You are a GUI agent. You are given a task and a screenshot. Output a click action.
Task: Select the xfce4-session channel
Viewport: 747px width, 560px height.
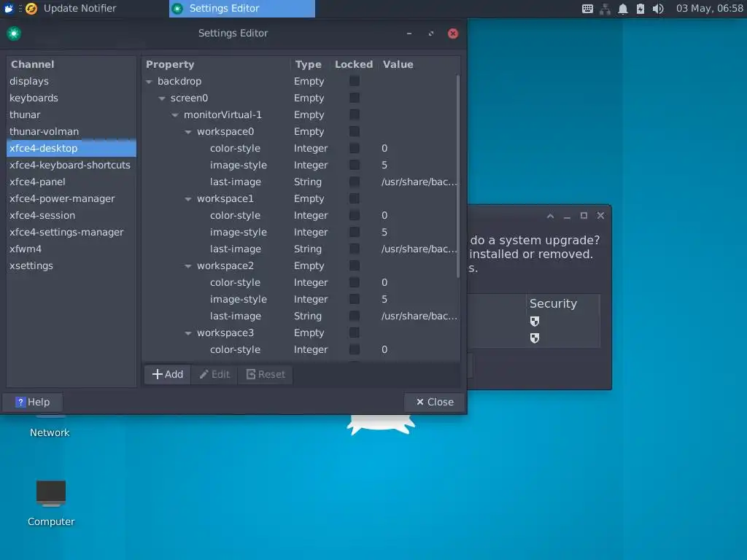coord(71,215)
